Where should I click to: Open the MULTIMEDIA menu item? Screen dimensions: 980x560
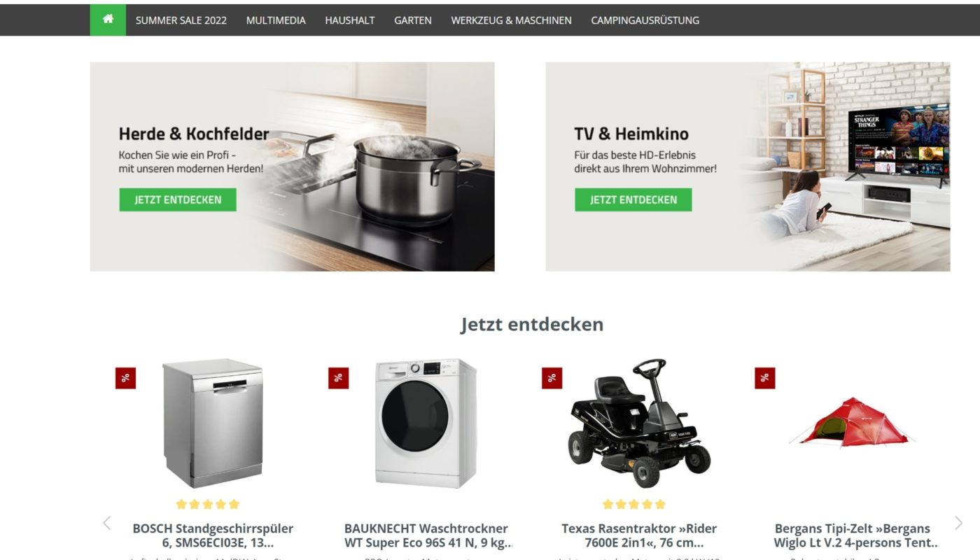pyautogui.click(x=276, y=20)
